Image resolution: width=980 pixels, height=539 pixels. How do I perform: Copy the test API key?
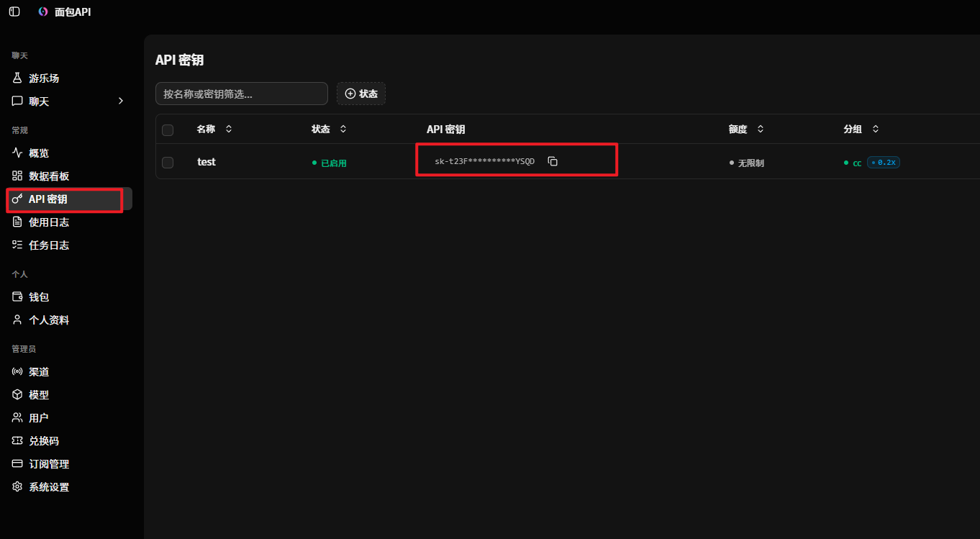click(x=553, y=161)
